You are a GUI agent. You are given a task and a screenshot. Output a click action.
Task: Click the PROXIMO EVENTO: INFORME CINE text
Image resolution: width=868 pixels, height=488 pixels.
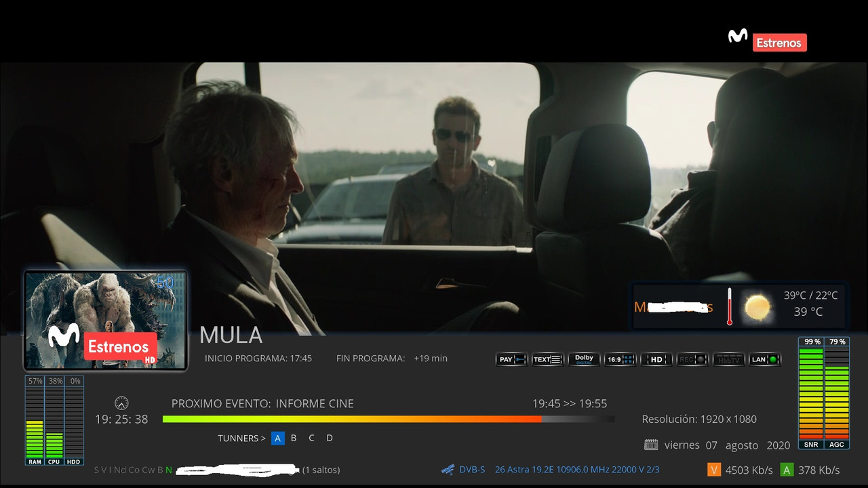click(262, 403)
